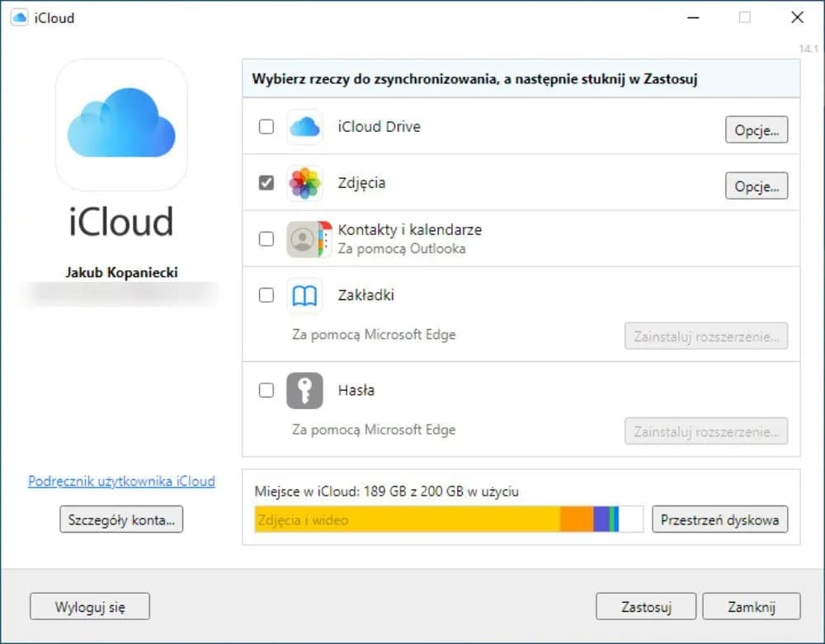Click the Zakładki bookmarks book icon
The height and width of the screenshot is (644, 825).
tap(304, 296)
